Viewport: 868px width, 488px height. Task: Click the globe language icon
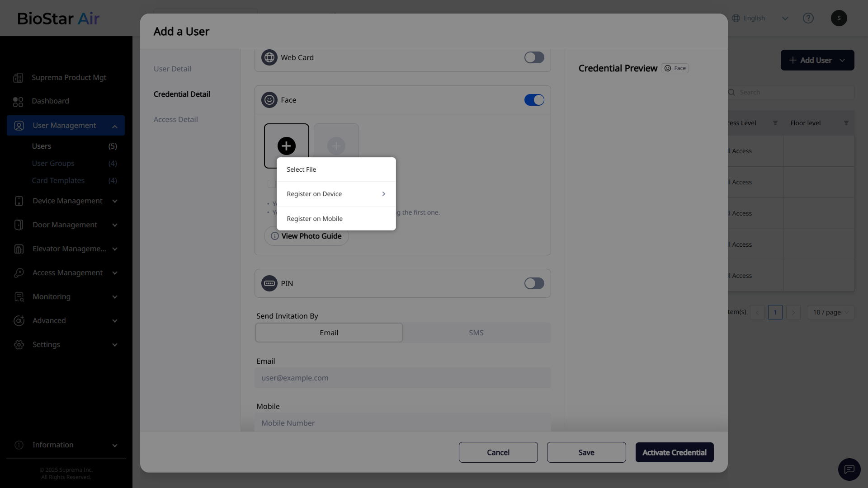[736, 18]
